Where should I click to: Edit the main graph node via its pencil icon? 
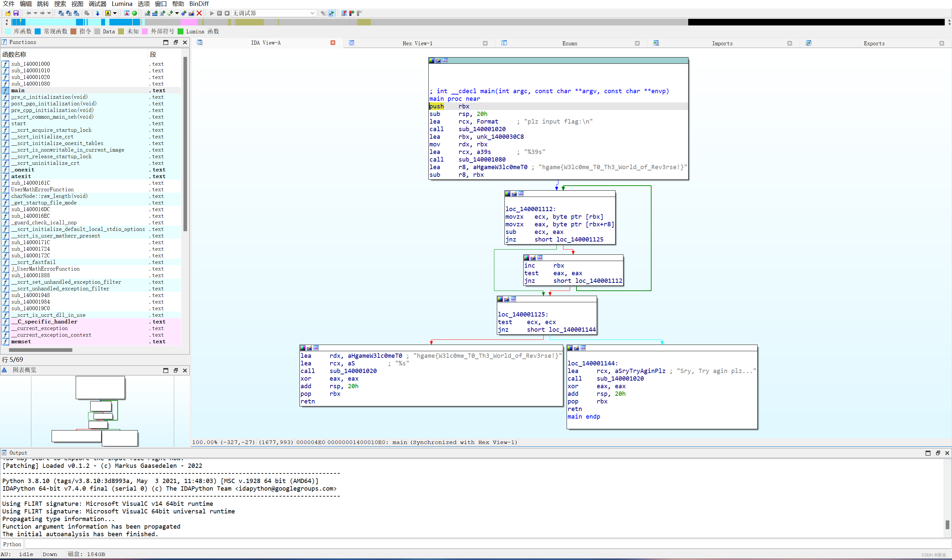[438, 60]
